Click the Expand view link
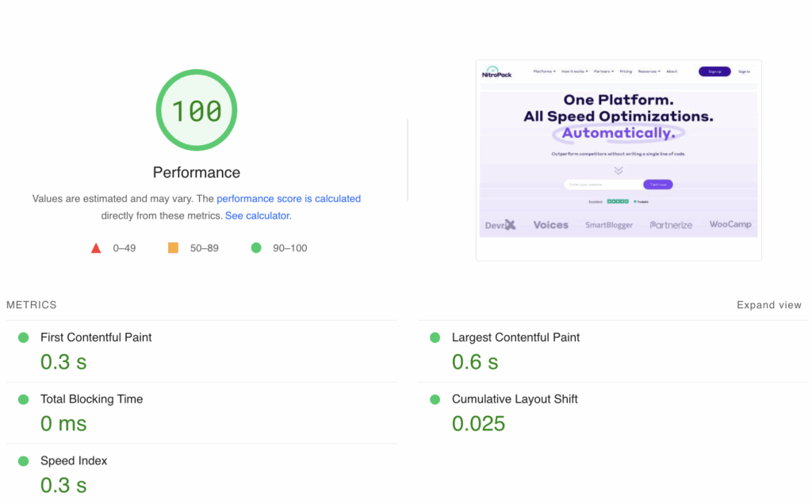This screenshot has width=812, height=504. coord(768,304)
